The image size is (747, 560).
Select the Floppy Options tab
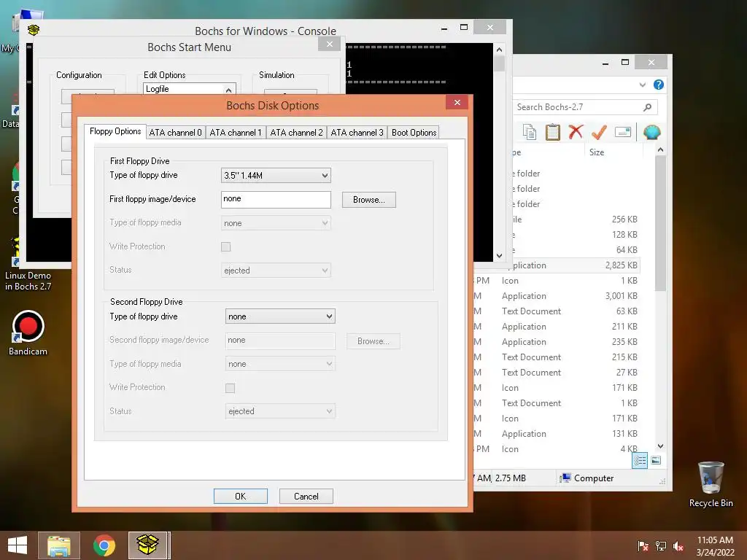click(115, 131)
